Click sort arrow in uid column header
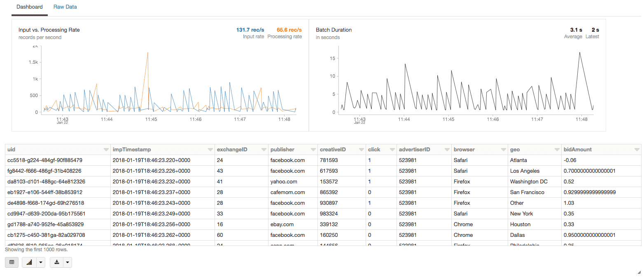This screenshot has height=278, width=644. click(106, 150)
